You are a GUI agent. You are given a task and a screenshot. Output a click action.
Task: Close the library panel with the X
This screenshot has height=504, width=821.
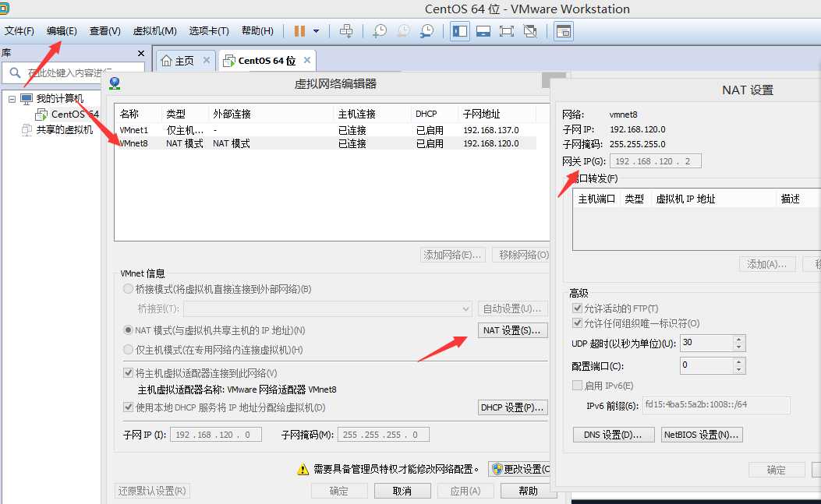tap(141, 54)
